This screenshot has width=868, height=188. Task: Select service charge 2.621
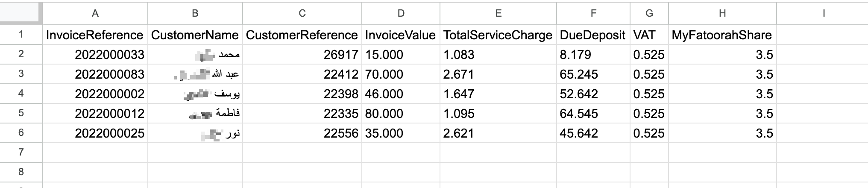(x=498, y=133)
